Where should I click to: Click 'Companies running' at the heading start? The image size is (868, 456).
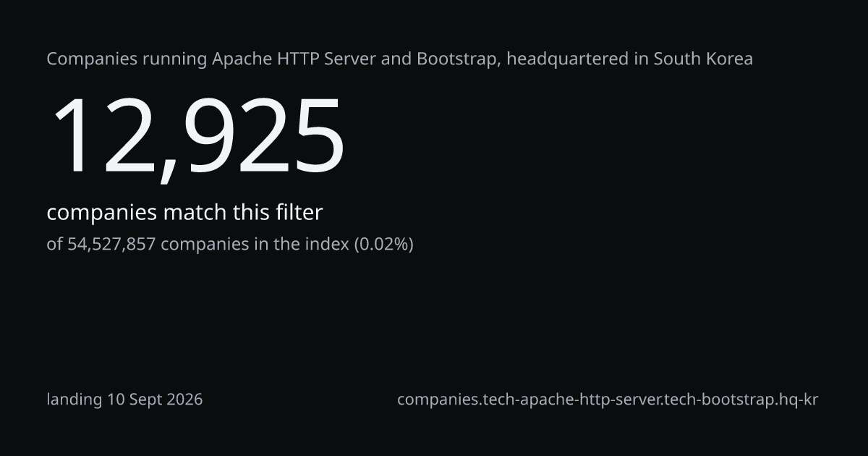(x=127, y=59)
